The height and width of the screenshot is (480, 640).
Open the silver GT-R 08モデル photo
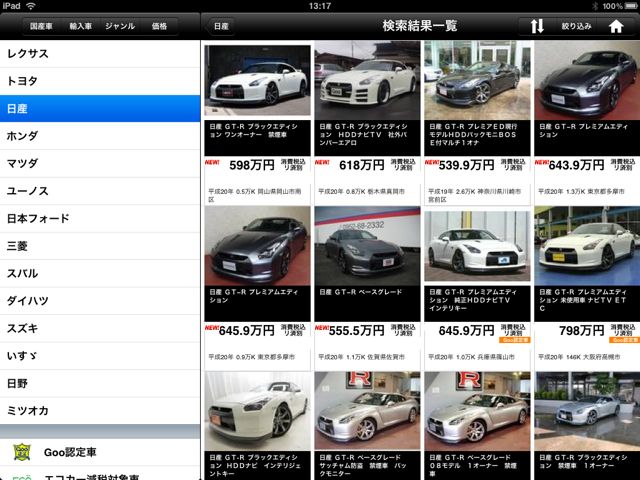pyautogui.click(x=477, y=411)
